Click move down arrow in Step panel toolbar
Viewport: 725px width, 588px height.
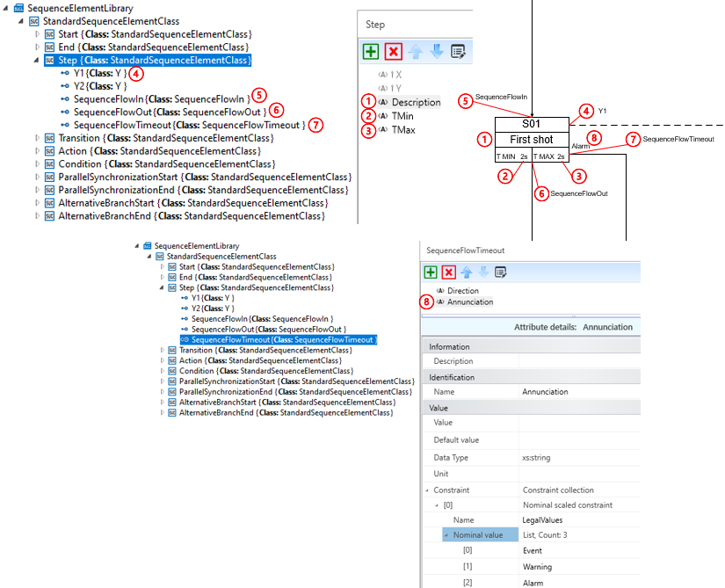437,51
